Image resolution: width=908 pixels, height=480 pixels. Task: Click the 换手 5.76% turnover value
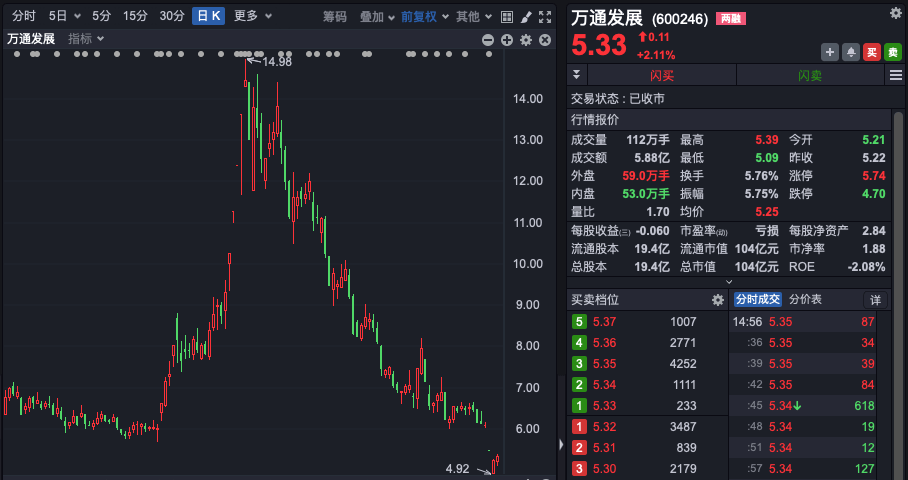(761, 176)
